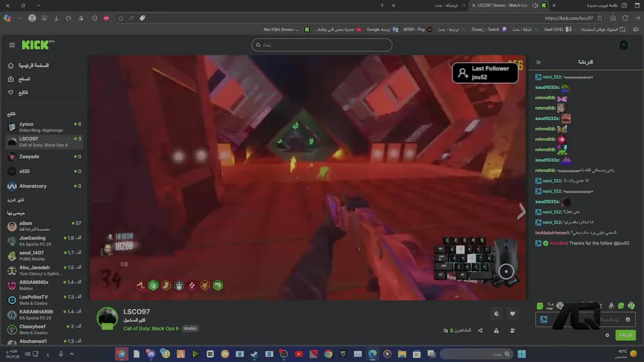Viewport: 644px width, 362px height.
Task: Click the raccoon sunglasses emote
Action: 550,306
